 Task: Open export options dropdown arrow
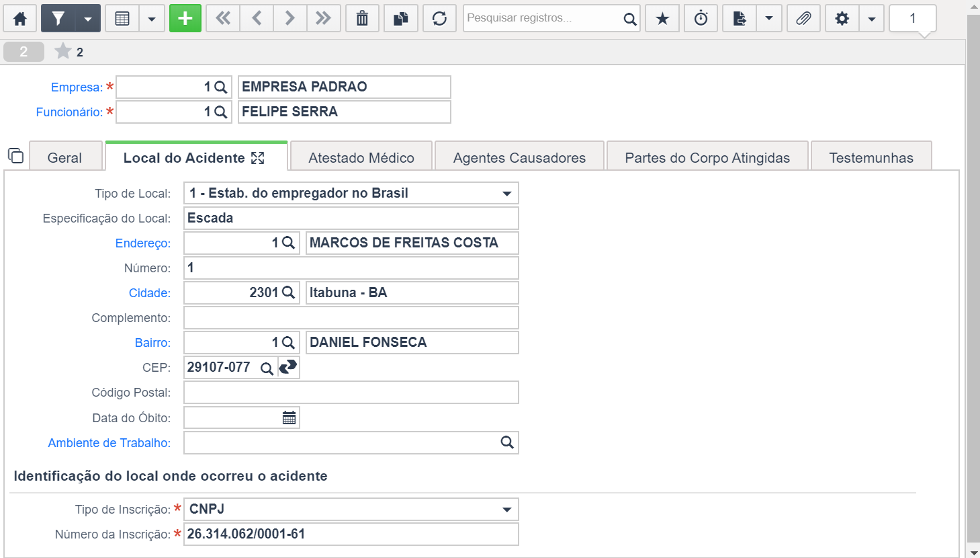coord(769,18)
